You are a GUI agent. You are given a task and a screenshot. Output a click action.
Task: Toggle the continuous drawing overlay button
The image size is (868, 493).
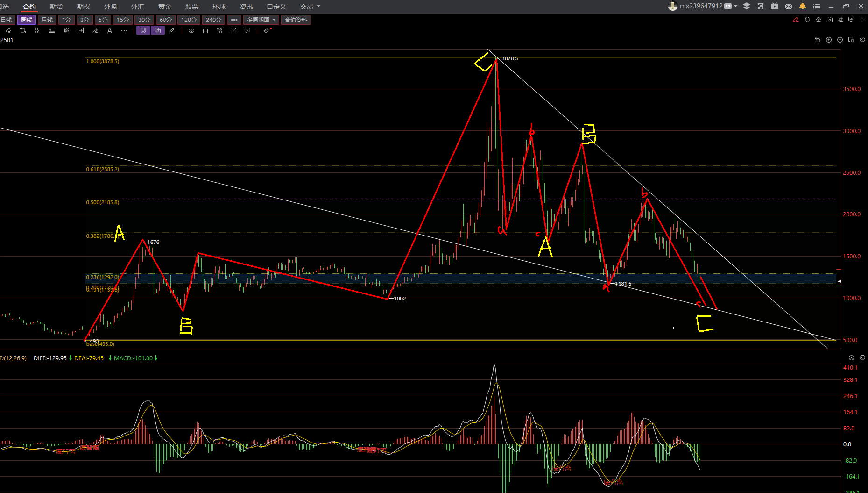coord(158,30)
